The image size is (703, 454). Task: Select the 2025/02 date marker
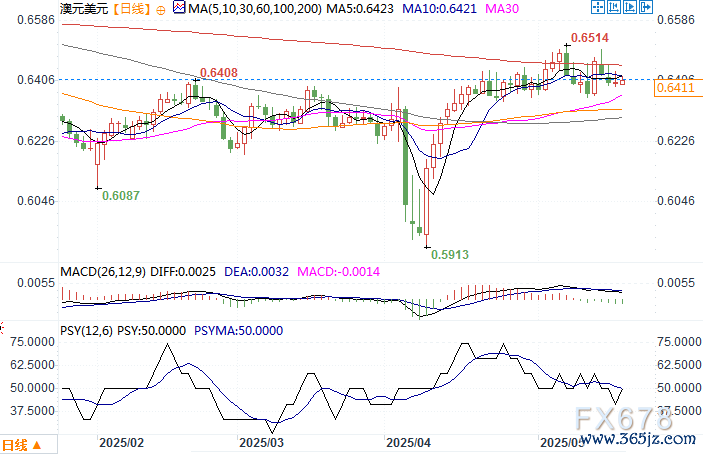pos(122,443)
